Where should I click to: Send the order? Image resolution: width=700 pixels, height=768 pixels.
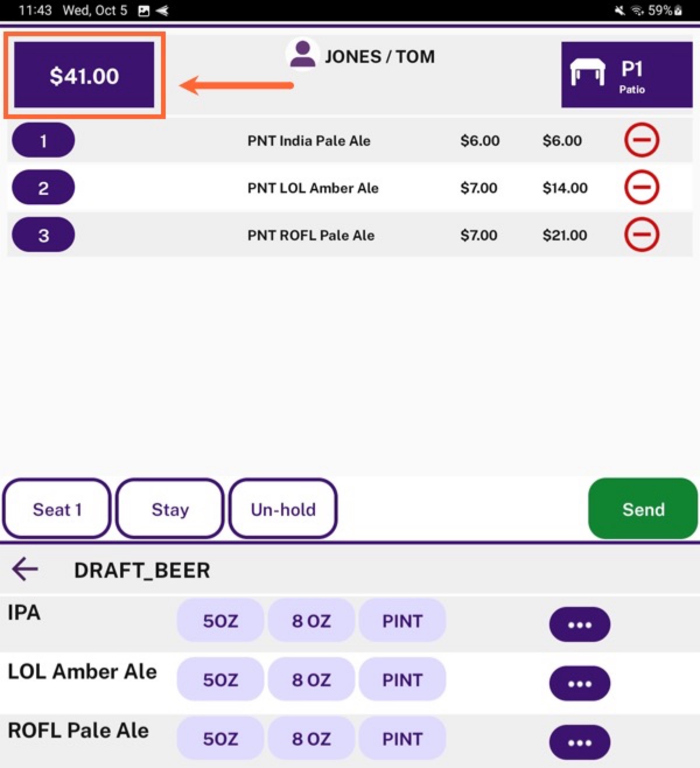643,509
